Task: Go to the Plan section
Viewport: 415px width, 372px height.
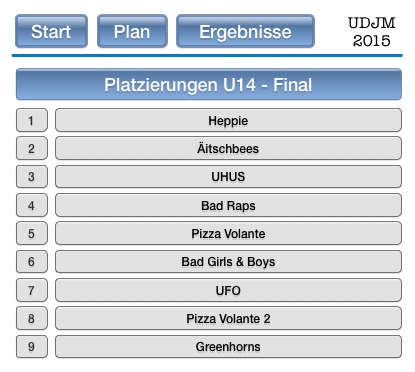Action: pos(132,31)
